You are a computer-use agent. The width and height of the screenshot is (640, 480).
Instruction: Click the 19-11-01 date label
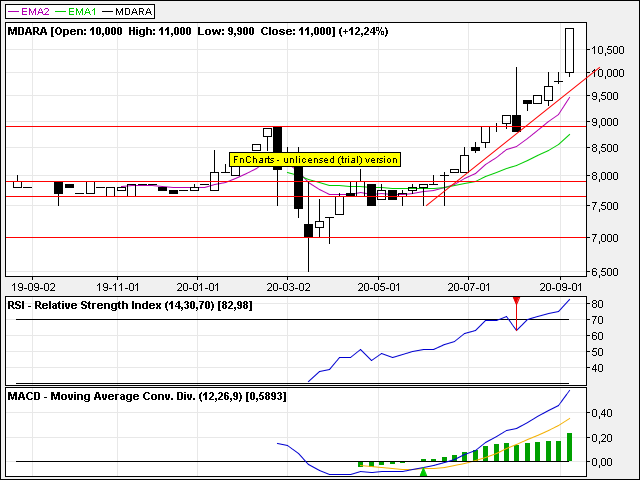pos(118,287)
